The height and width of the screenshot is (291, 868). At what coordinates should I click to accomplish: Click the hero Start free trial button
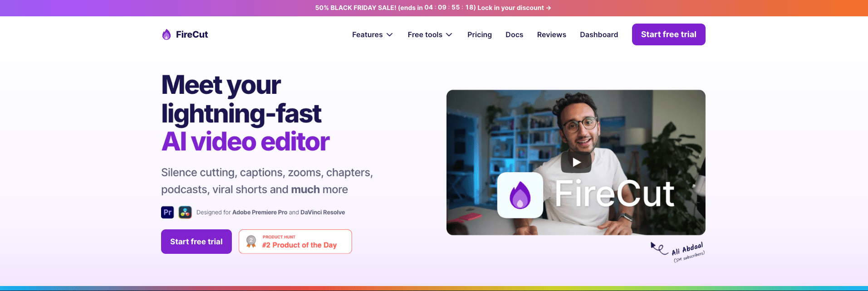click(x=196, y=242)
